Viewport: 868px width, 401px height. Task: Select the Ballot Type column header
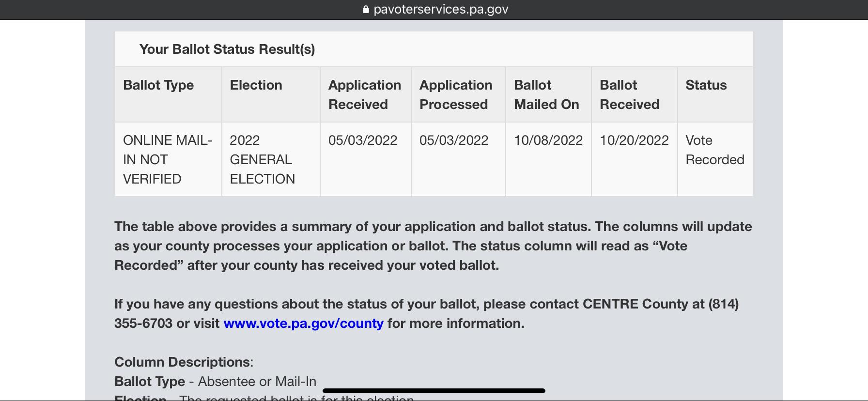click(158, 85)
